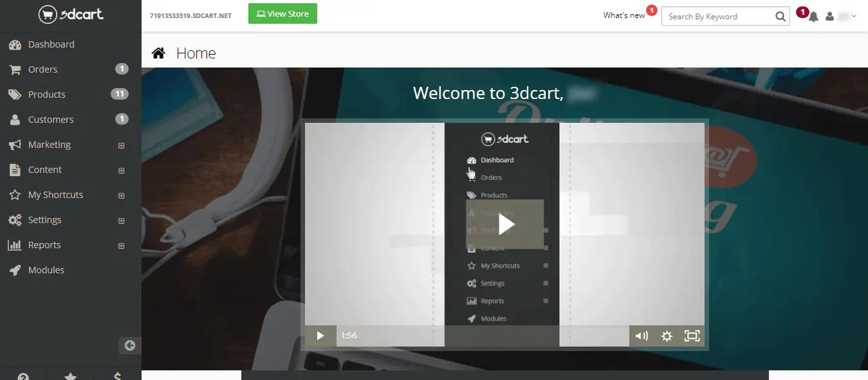The width and height of the screenshot is (868, 380).
Task: Click the Dashboard gauge icon
Action: click(x=15, y=44)
